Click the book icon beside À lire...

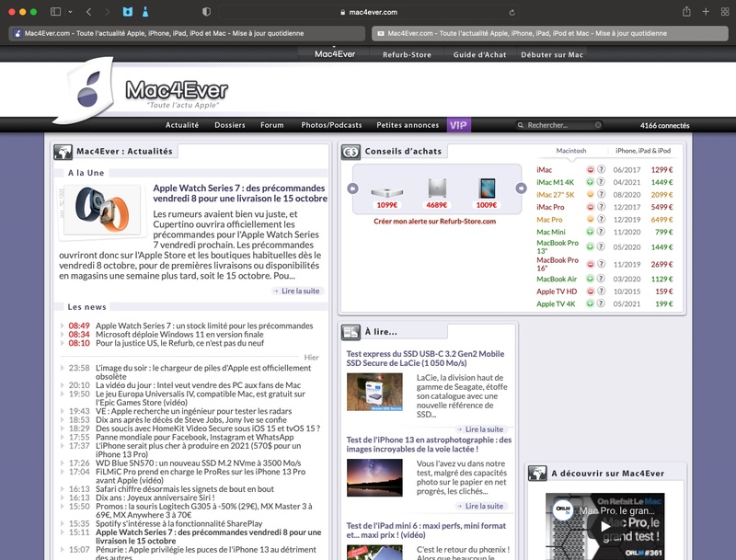tap(351, 332)
